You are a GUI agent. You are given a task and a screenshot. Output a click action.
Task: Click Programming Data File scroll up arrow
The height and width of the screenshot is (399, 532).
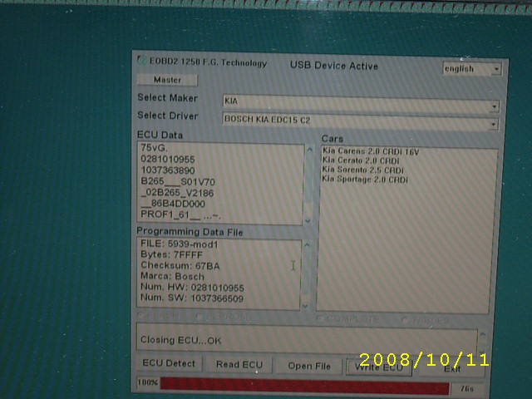coord(307,245)
